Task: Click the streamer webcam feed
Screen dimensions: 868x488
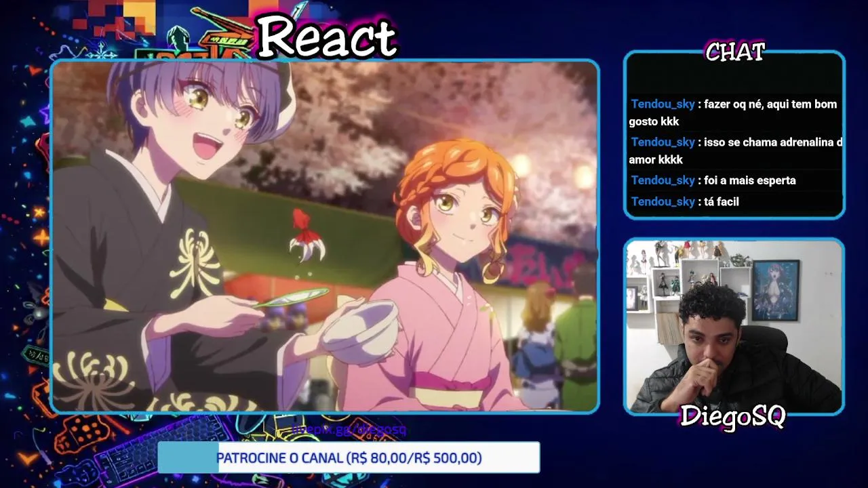Action: click(x=734, y=326)
